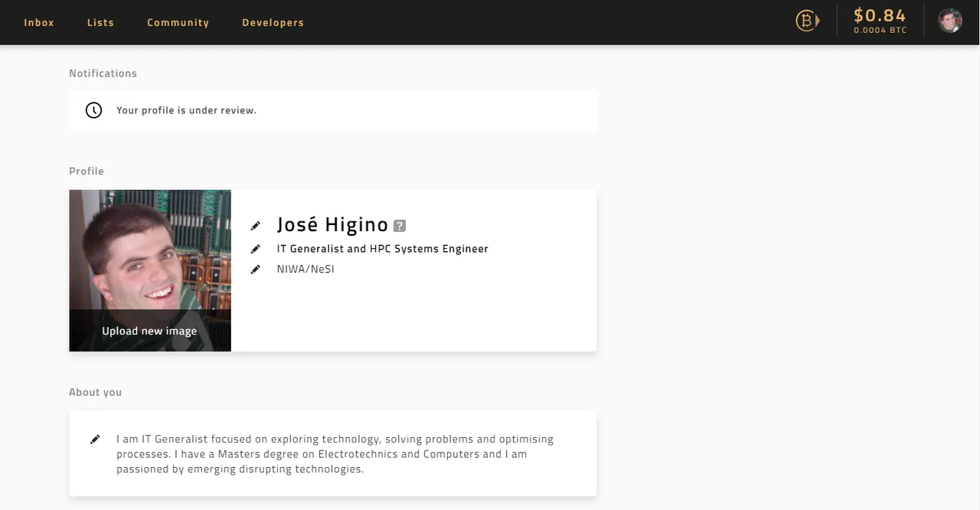Open the user avatar in top bar
Screen dimensions: 980x510
(x=950, y=21)
